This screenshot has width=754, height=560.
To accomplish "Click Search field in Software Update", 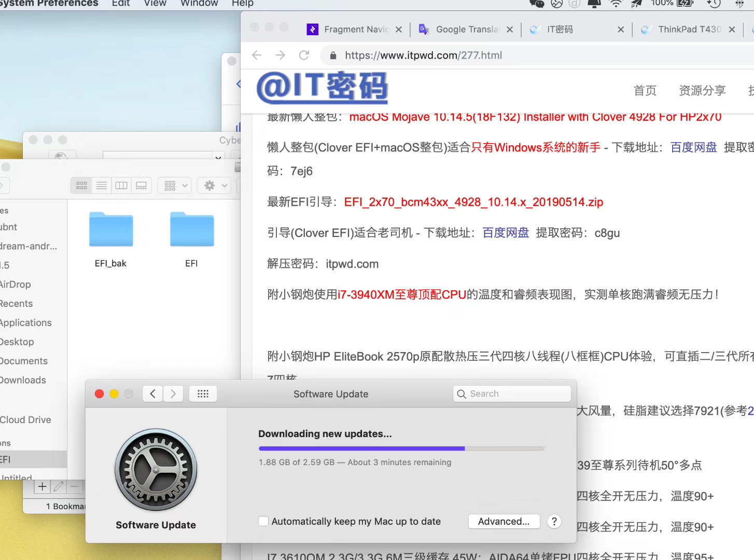I will [x=512, y=394].
